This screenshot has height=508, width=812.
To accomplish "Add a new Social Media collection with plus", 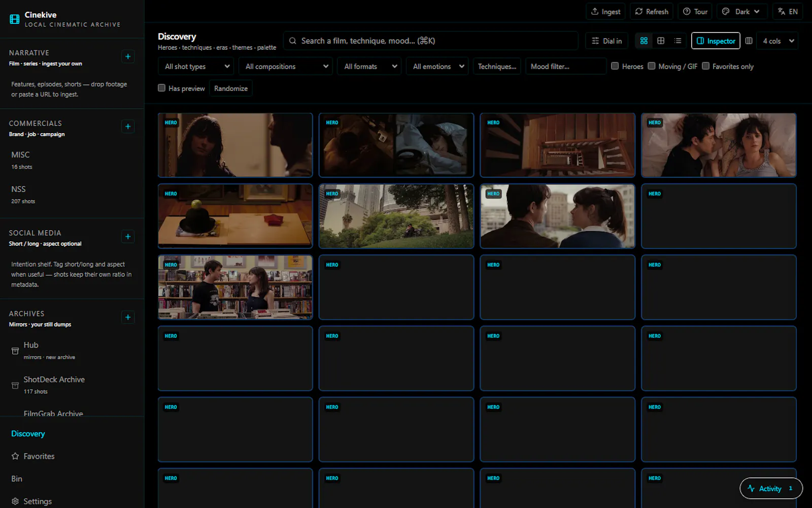I will (128, 236).
